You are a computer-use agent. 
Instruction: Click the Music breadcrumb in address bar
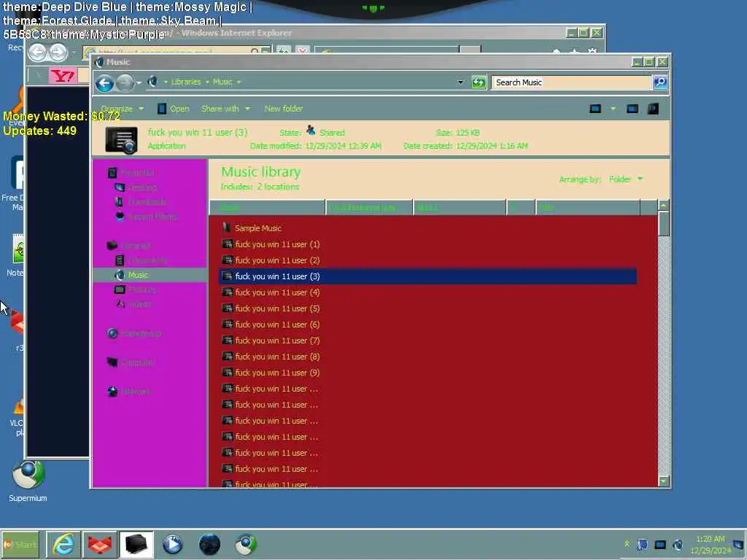point(222,82)
